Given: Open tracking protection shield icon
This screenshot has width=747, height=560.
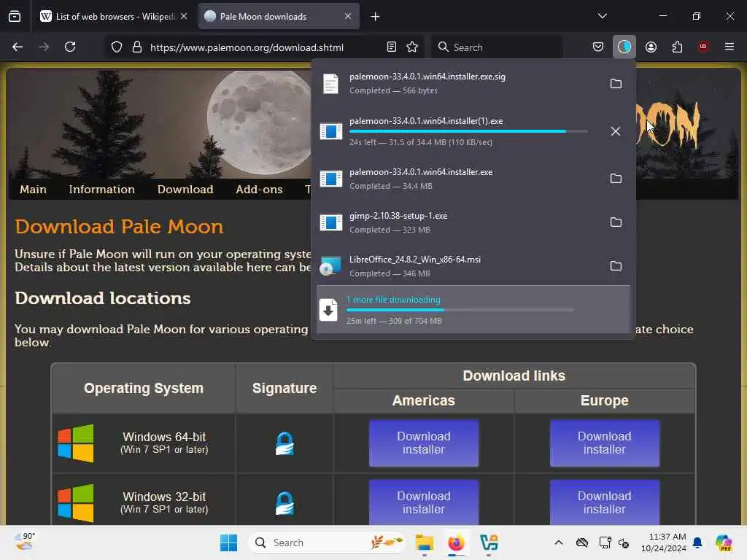Looking at the screenshot, I should [x=117, y=47].
